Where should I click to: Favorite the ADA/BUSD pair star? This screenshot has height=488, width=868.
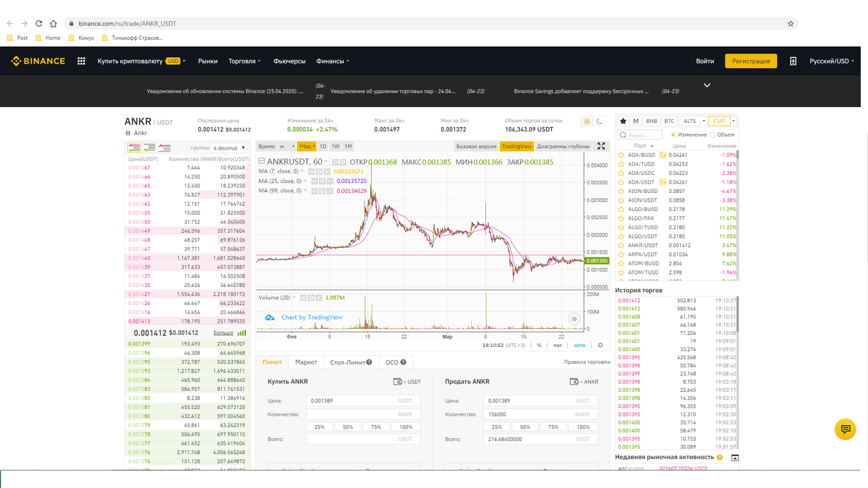621,155
